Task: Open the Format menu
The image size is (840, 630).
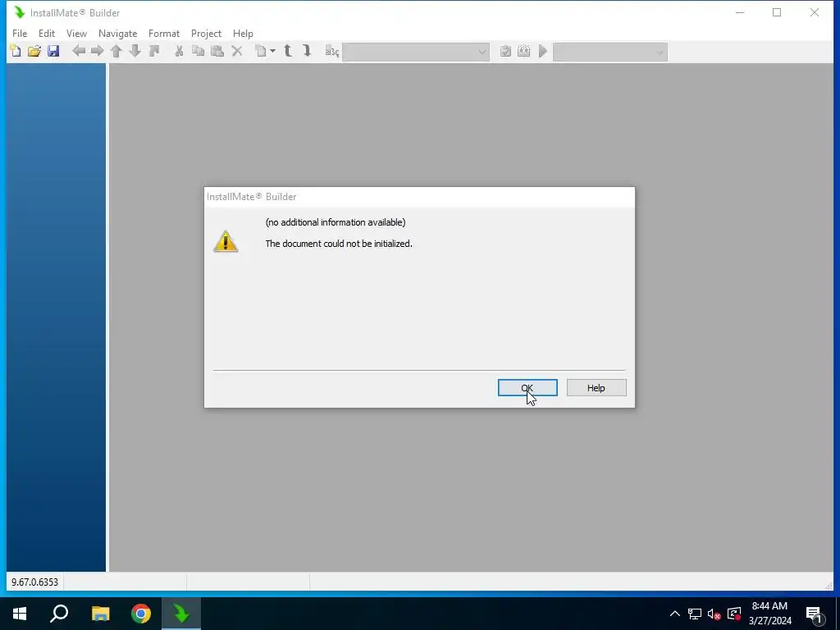Action: [x=164, y=33]
